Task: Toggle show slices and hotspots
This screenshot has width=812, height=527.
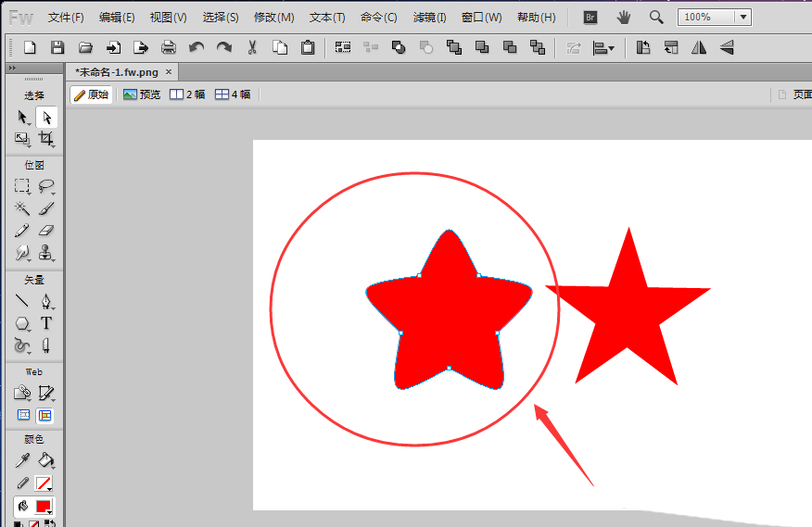Action: [x=44, y=416]
